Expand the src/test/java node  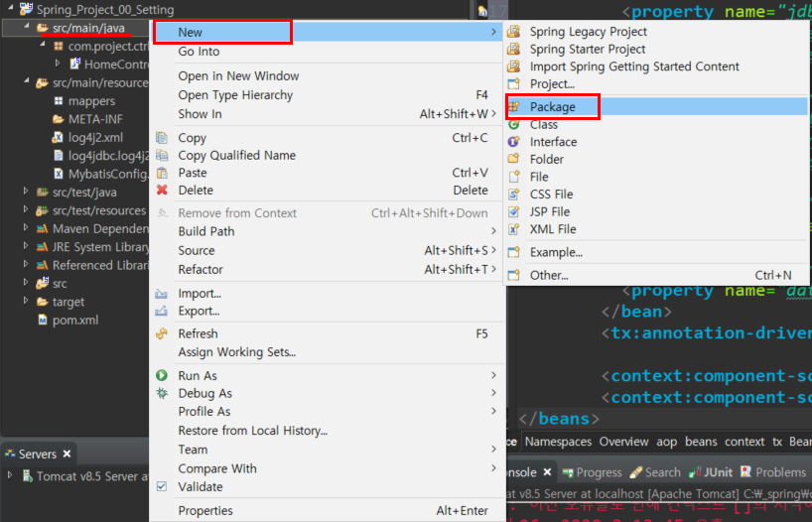tap(27, 192)
